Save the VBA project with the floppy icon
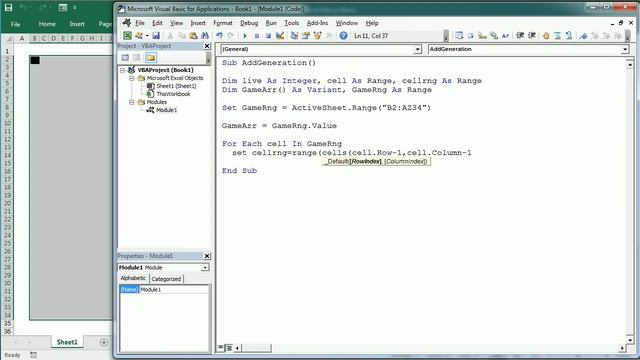The height and width of the screenshot is (360, 640). [156, 36]
